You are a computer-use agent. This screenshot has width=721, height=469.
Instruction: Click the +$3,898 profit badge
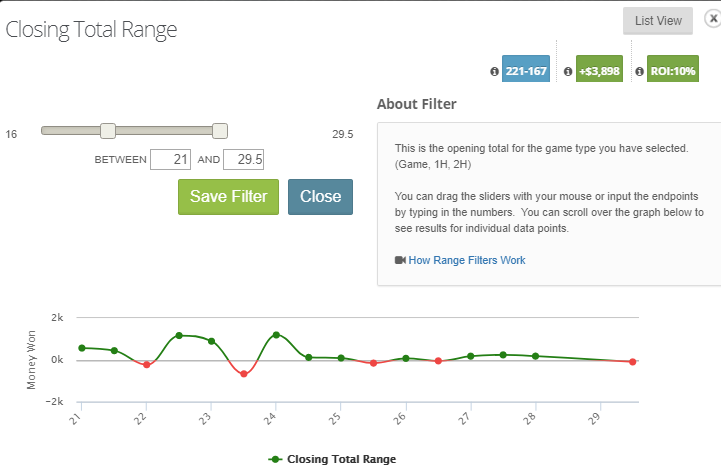(x=599, y=70)
